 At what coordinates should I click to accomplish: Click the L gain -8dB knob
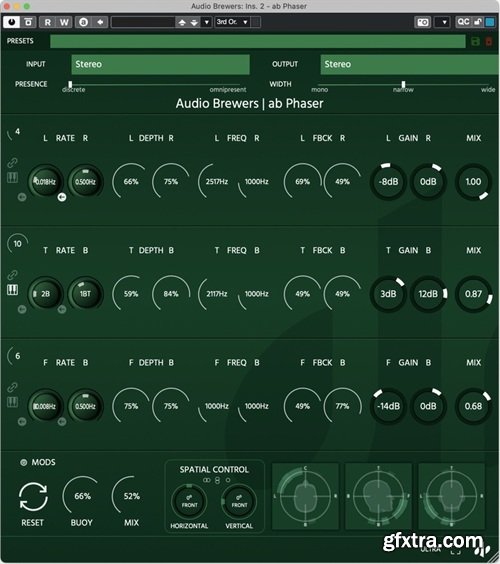point(388,182)
